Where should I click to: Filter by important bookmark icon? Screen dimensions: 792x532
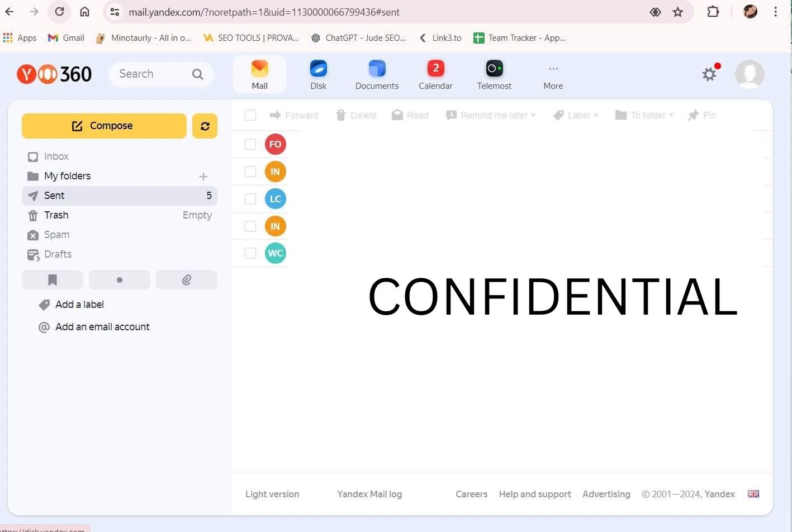pyautogui.click(x=53, y=280)
